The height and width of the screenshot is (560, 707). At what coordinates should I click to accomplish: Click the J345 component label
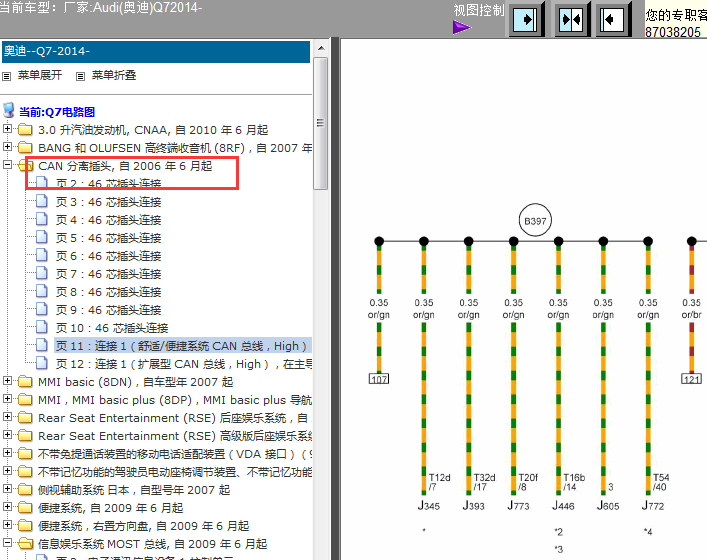tap(428, 505)
